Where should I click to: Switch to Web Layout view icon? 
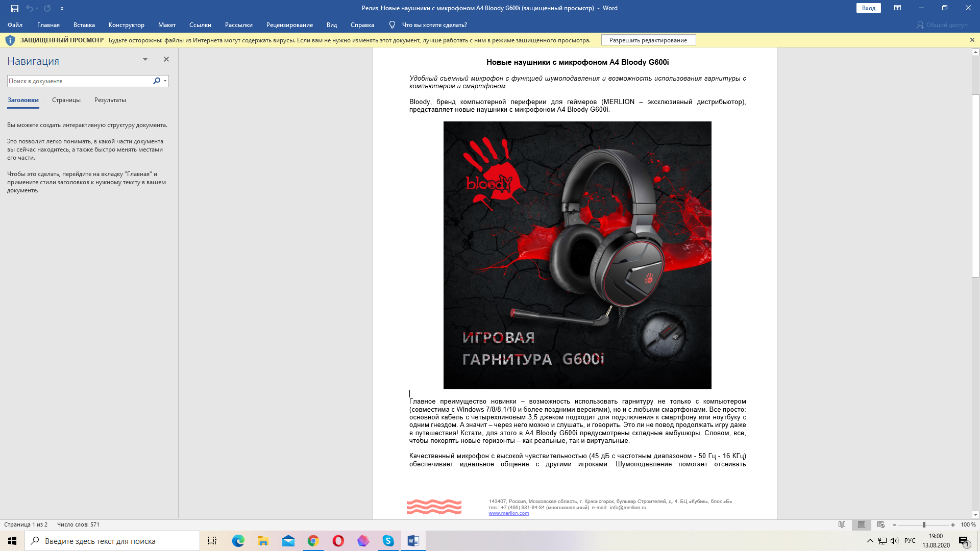pos(880,524)
